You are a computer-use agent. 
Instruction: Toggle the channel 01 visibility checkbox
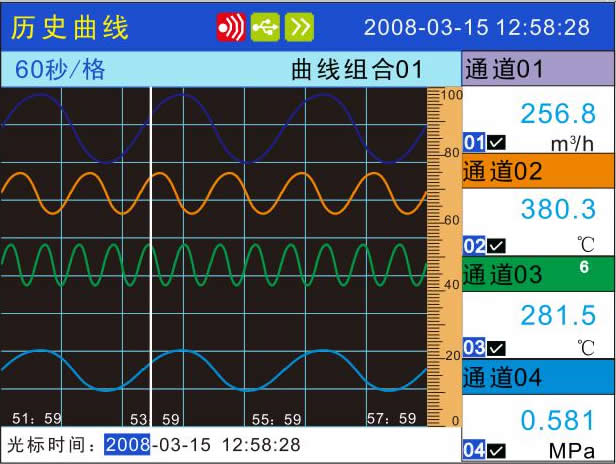(497, 143)
